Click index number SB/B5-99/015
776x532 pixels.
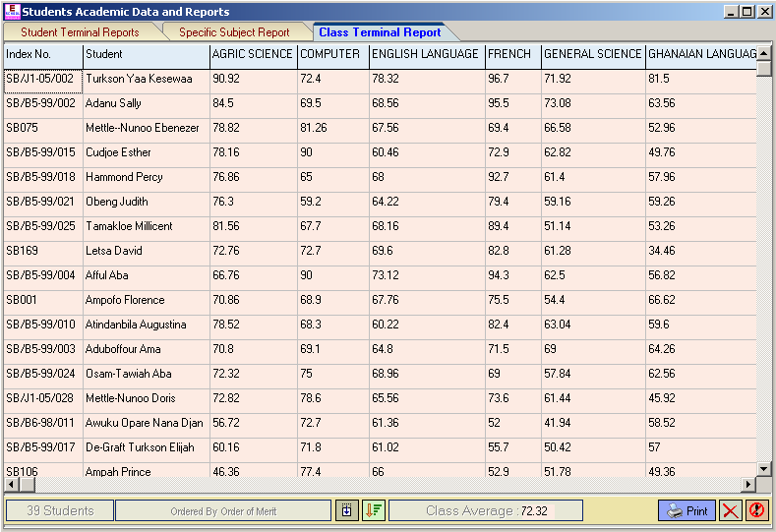pos(43,155)
